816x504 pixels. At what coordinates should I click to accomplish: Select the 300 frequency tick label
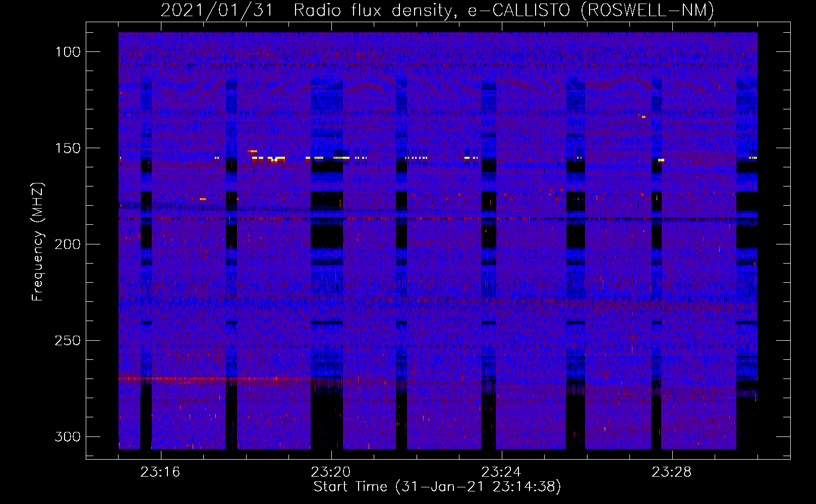[68, 436]
